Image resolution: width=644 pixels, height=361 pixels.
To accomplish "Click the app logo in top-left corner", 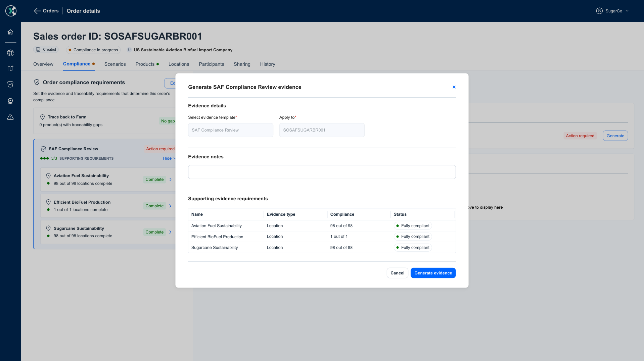I will 11,11.
